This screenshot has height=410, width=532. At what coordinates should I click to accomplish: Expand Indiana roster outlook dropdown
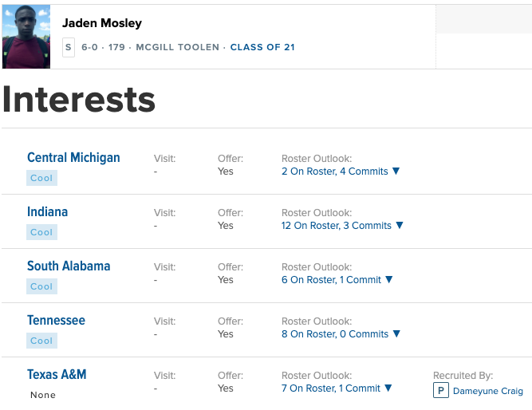[343, 226]
